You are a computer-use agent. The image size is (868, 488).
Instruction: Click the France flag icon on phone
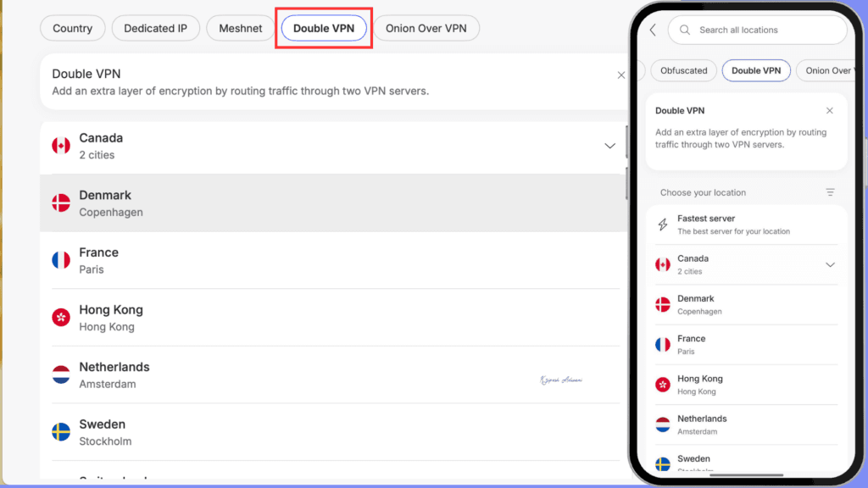coord(663,345)
